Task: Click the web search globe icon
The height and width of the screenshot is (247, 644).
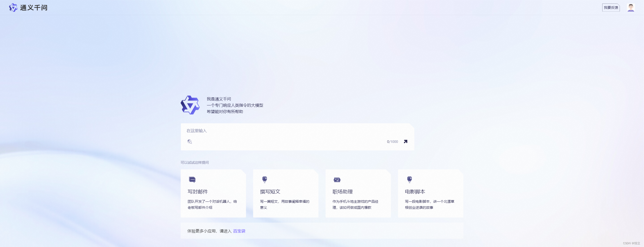Action: pyautogui.click(x=190, y=142)
